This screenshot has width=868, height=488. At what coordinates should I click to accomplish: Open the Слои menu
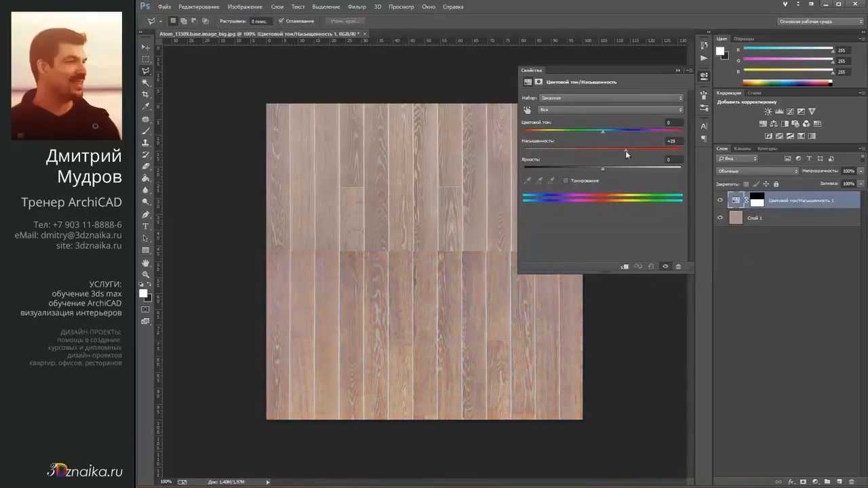pyautogui.click(x=277, y=7)
